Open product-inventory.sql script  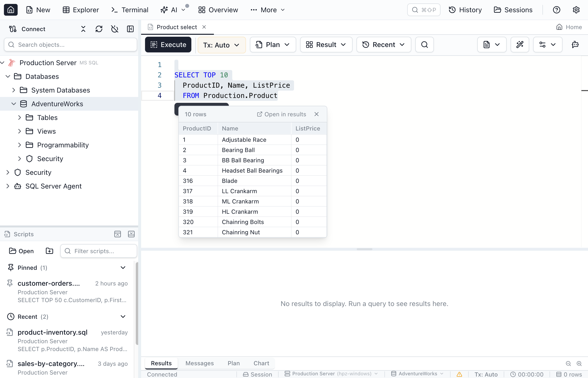click(67, 340)
